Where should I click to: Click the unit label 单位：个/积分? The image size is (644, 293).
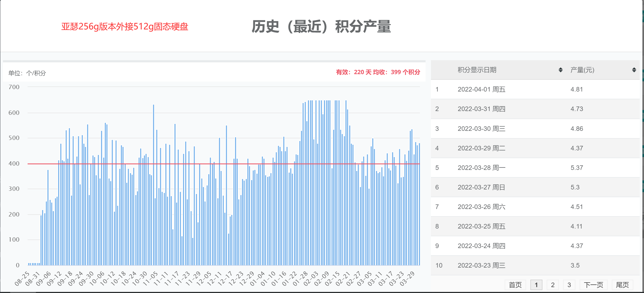[27, 73]
